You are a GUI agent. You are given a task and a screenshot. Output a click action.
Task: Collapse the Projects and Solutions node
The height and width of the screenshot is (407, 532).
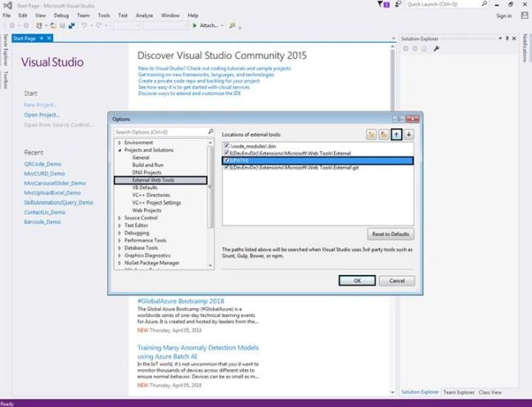(119, 150)
